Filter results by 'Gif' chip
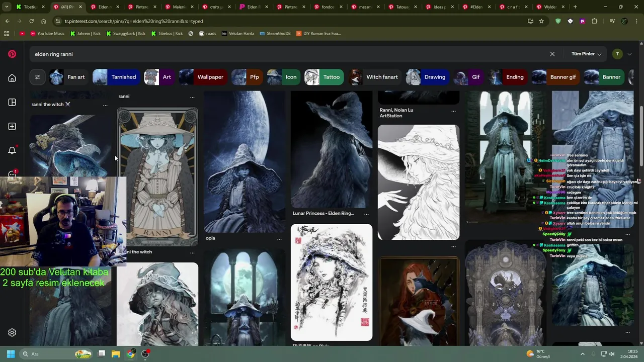This screenshot has width=644, height=362. click(x=469, y=77)
